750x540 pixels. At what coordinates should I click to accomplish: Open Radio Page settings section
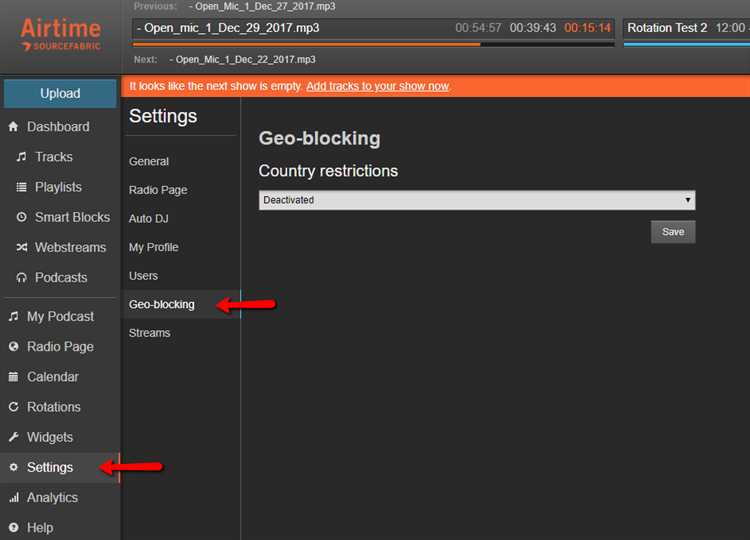[158, 190]
